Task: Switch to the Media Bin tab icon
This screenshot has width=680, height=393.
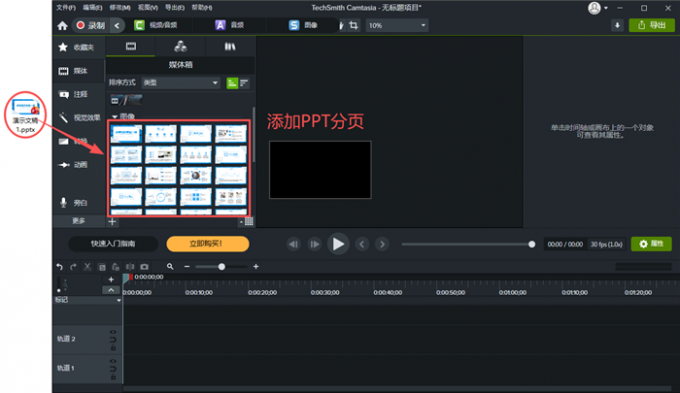Action: coord(131,46)
